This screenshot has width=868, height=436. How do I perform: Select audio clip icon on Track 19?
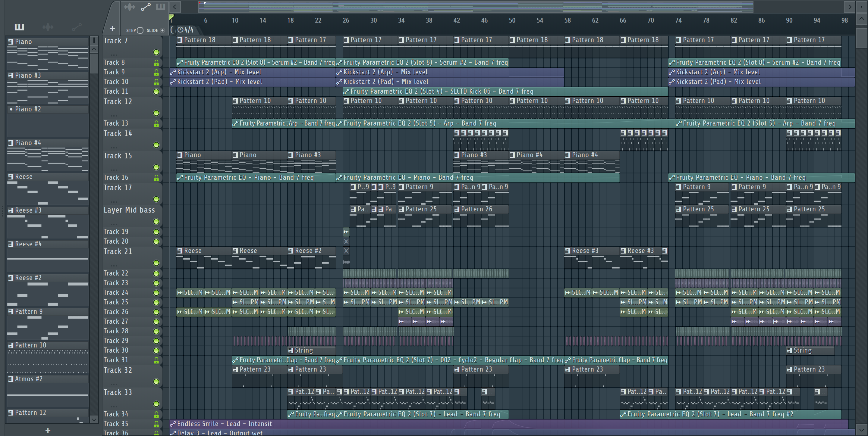coord(346,232)
